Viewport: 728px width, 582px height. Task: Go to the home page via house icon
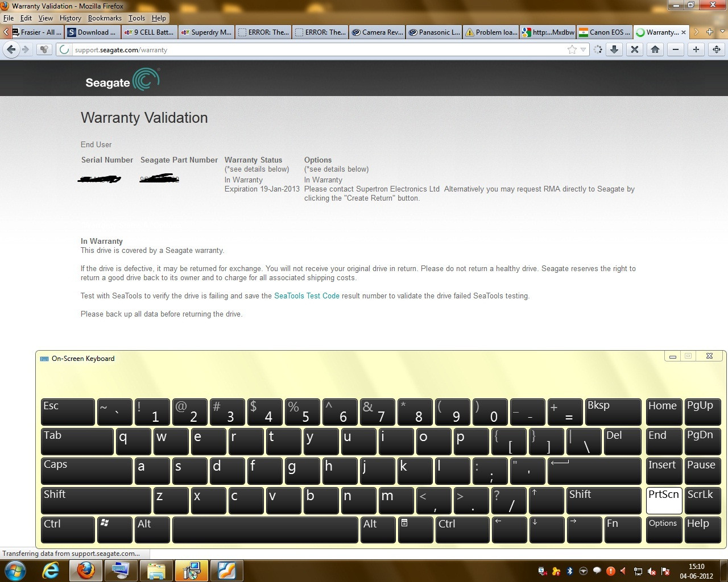click(655, 49)
